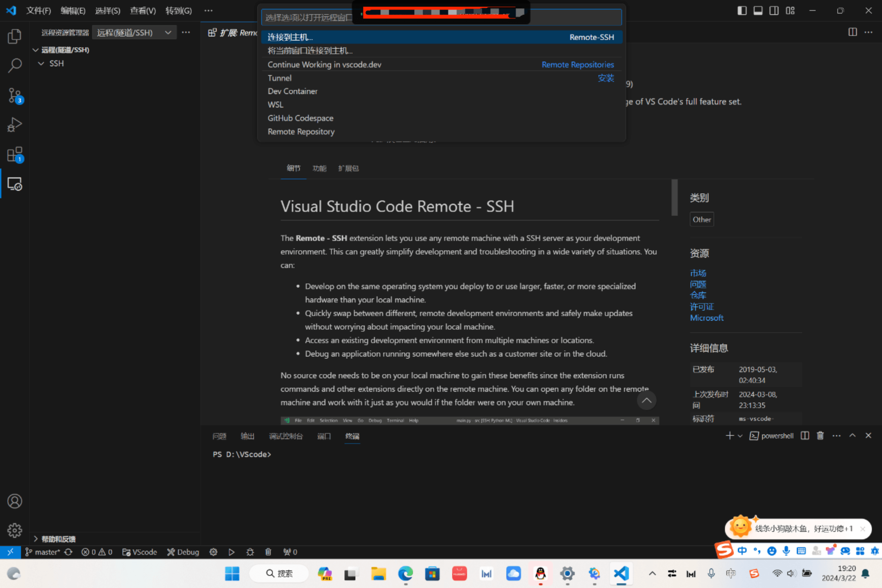Toggle the bottom panel layout icon
The image size is (882, 588).
pyautogui.click(x=758, y=11)
